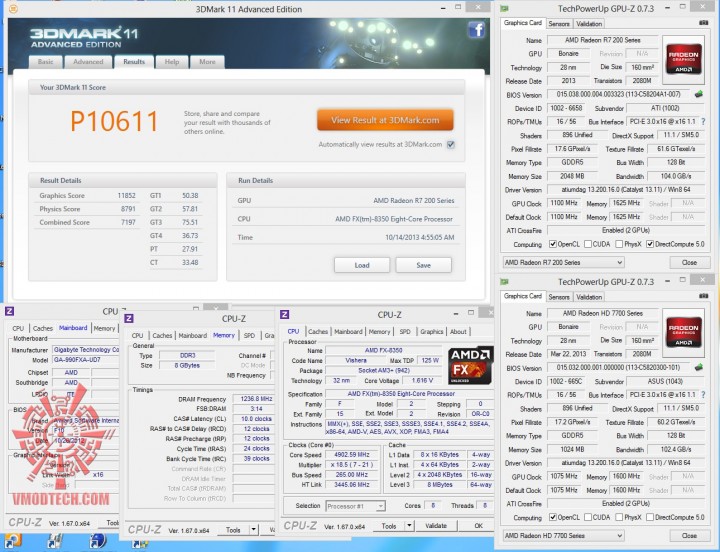The width and height of the screenshot is (720, 552).
Task: Click Physics Score value 8791
Action: 128,209
